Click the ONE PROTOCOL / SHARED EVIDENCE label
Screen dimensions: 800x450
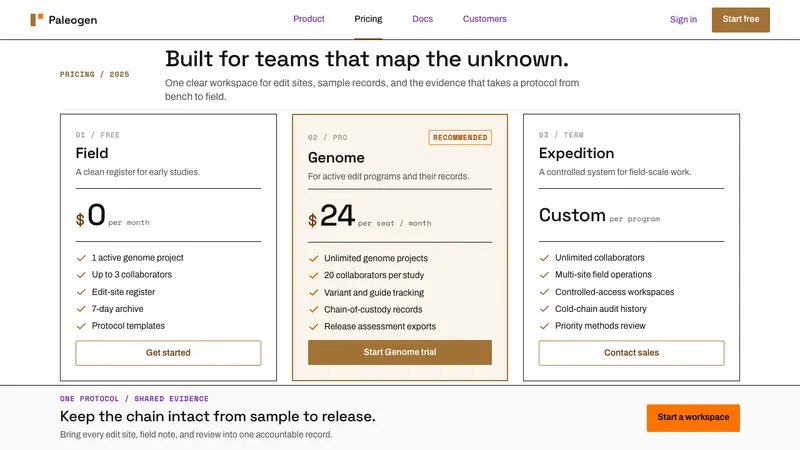134,398
